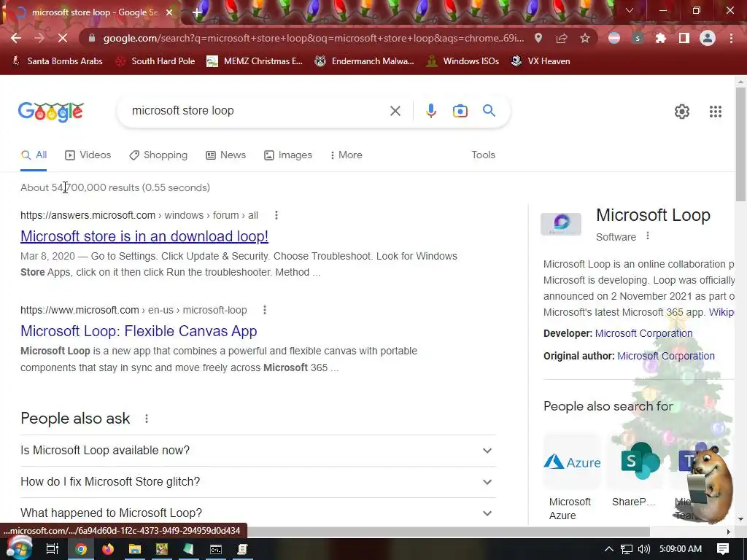The width and height of the screenshot is (747, 560).
Task: Expand 'How do I fix Microsoft Store glitch?'
Action: coord(258,482)
